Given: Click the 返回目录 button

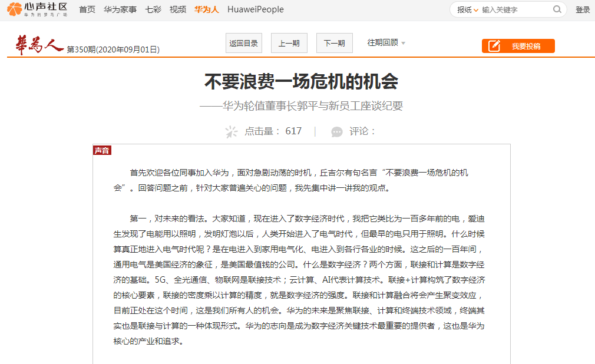Looking at the screenshot, I should (243, 43).
